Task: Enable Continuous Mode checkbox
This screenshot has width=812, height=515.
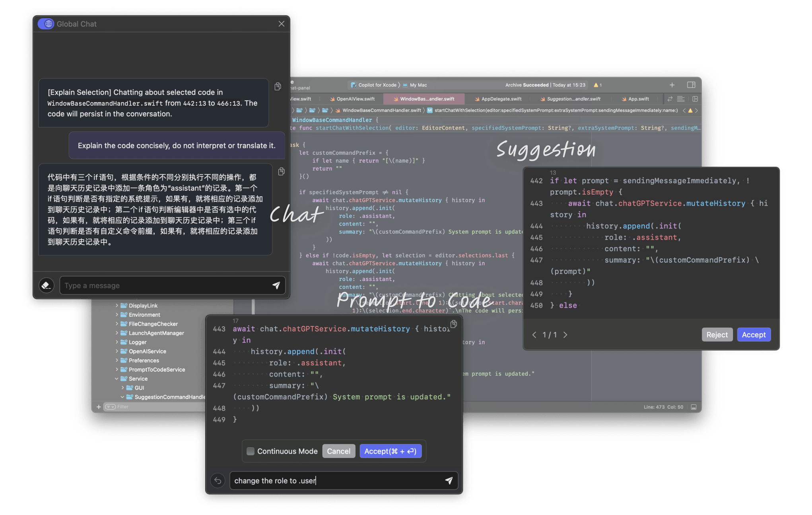Action: pyautogui.click(x=251, y=451)
